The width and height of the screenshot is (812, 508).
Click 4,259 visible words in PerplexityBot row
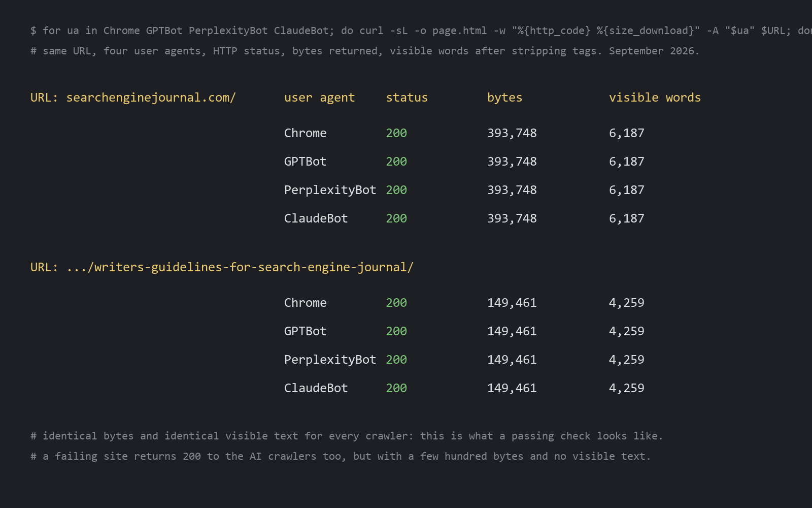627,360
